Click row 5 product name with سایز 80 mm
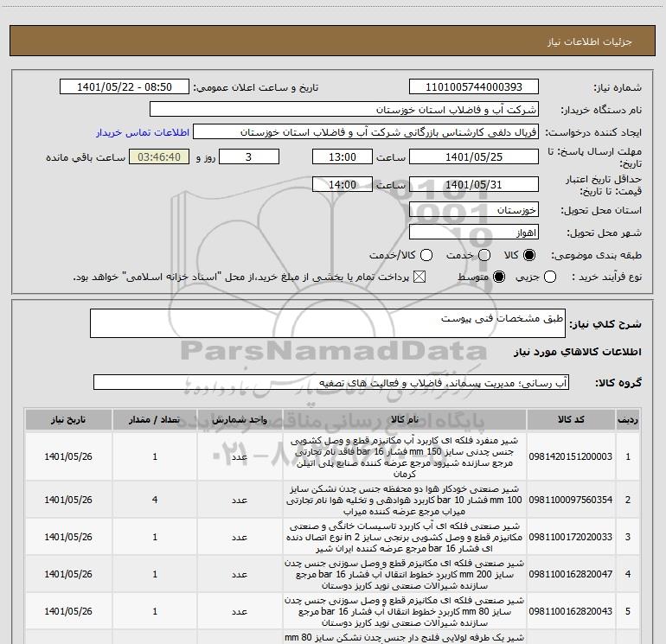The image size is (666, 644). (x=405, y=611)
